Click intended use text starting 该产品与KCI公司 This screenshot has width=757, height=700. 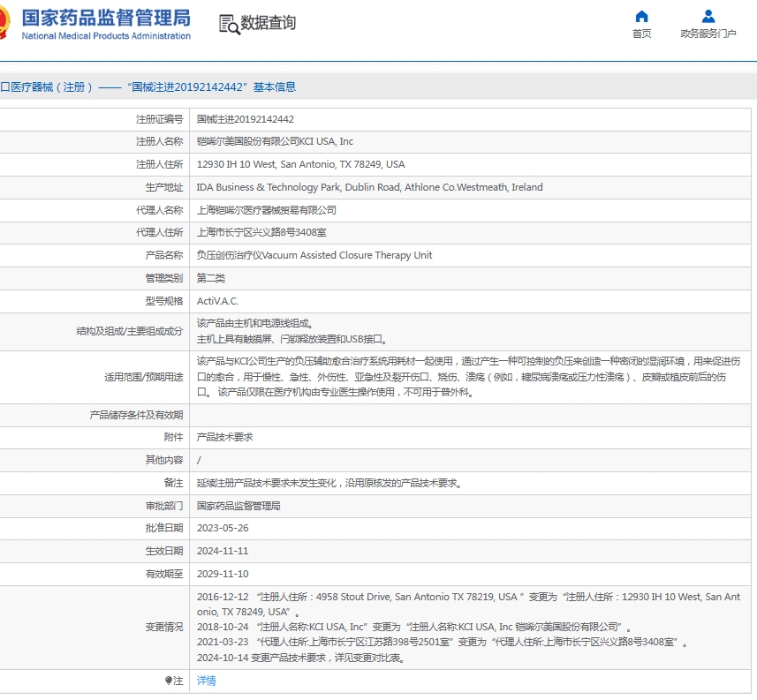point(468,377)
